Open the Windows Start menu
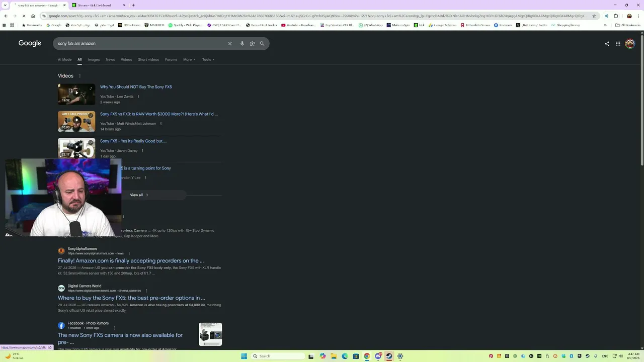The width and height of the screenshot is (644, 362). point(244,356)
